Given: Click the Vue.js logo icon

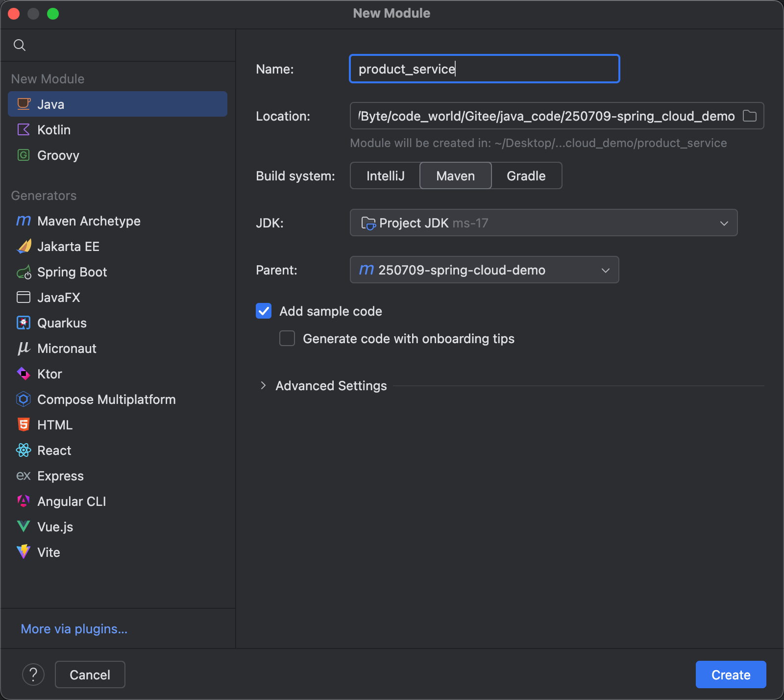Looking at the screenshot, I should 24,526.
